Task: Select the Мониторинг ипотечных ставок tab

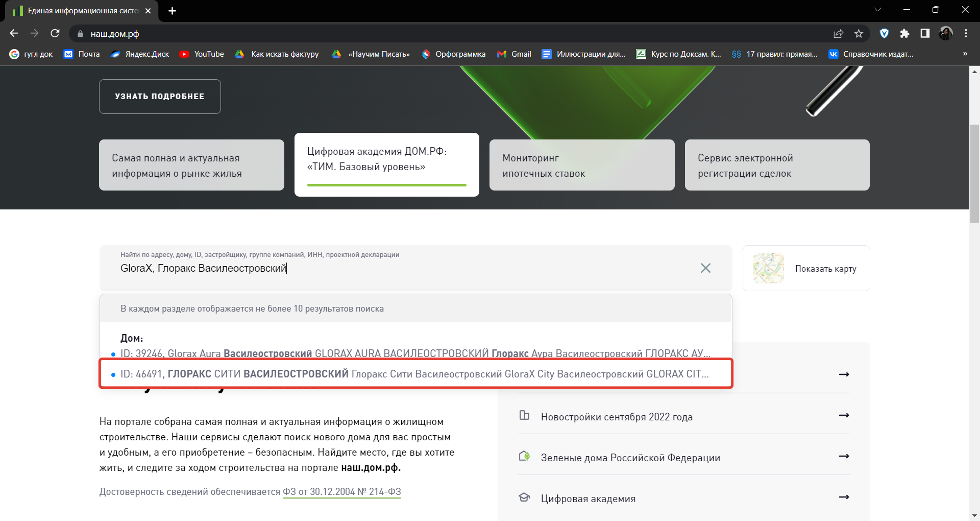Action: pos(581,165)
